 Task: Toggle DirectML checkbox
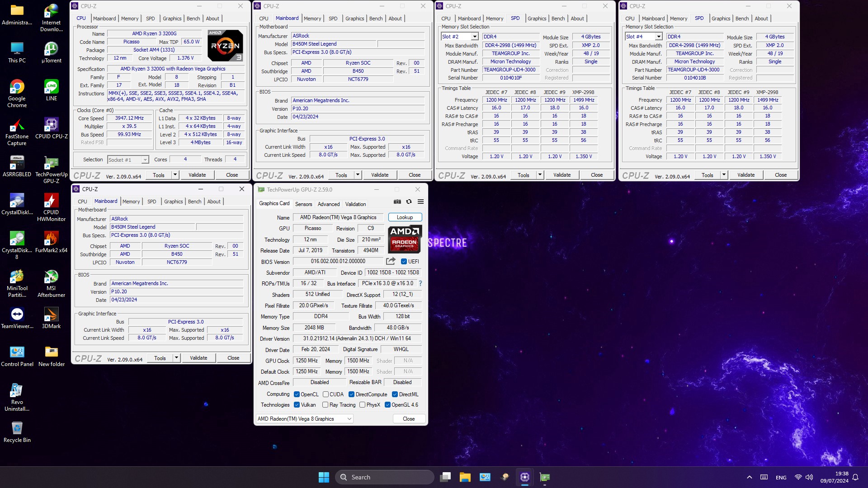(395, 394)
